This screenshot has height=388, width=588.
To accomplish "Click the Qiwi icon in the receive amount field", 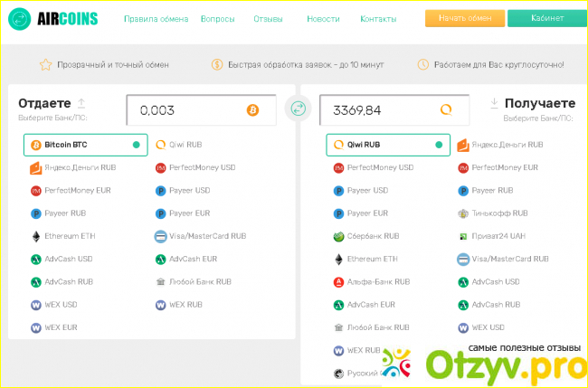I will (446, 110).
